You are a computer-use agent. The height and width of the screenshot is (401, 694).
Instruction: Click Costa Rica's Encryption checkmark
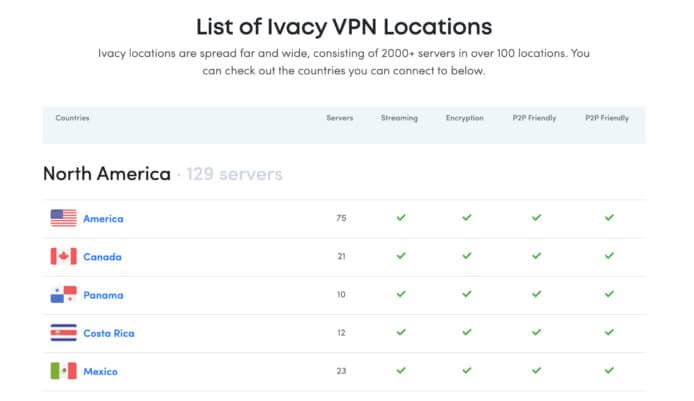pos(467,332)
